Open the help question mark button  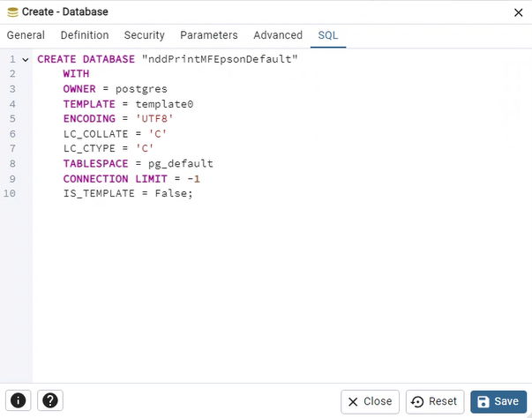pyautogui.click(x=50, y=401)
